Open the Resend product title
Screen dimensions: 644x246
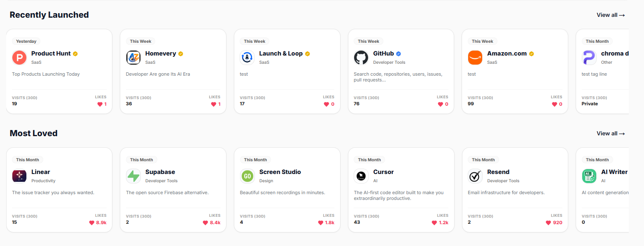point(498,172)
